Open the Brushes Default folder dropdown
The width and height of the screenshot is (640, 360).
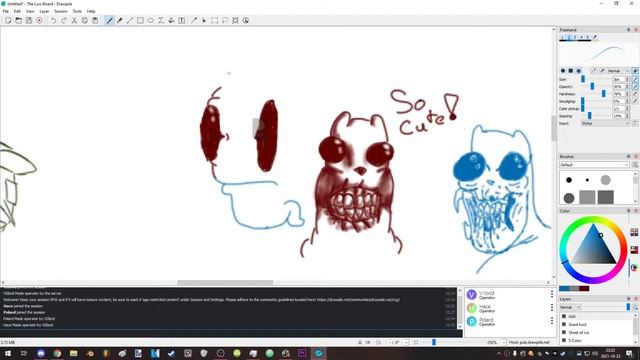pyautogui.click(x=594, y=164)
